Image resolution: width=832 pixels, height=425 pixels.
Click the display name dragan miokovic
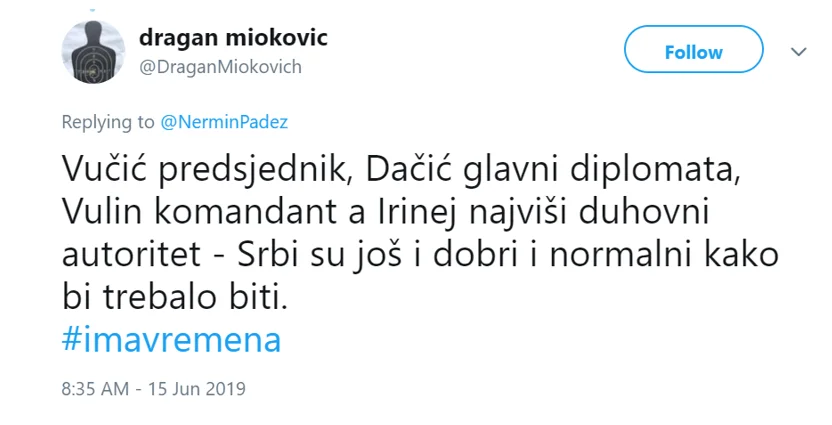[233, 37]
